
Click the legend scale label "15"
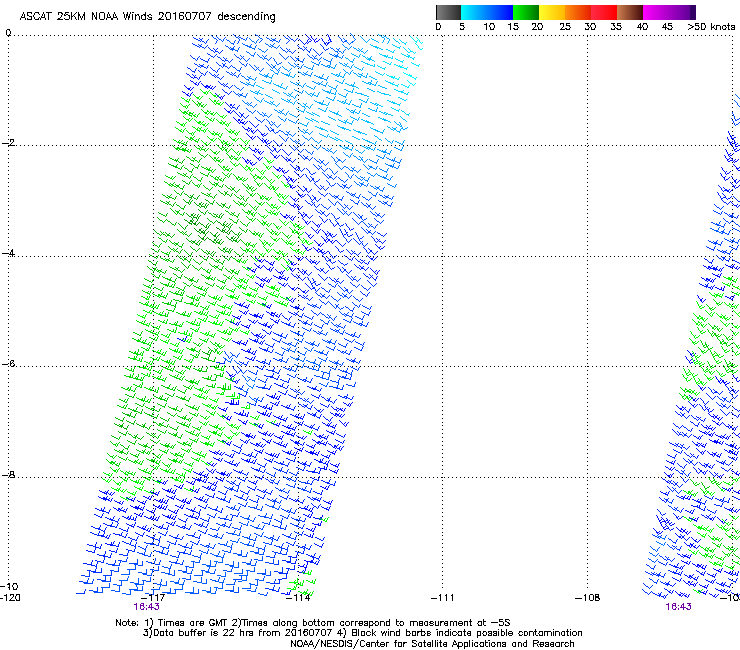coord(513,27)
